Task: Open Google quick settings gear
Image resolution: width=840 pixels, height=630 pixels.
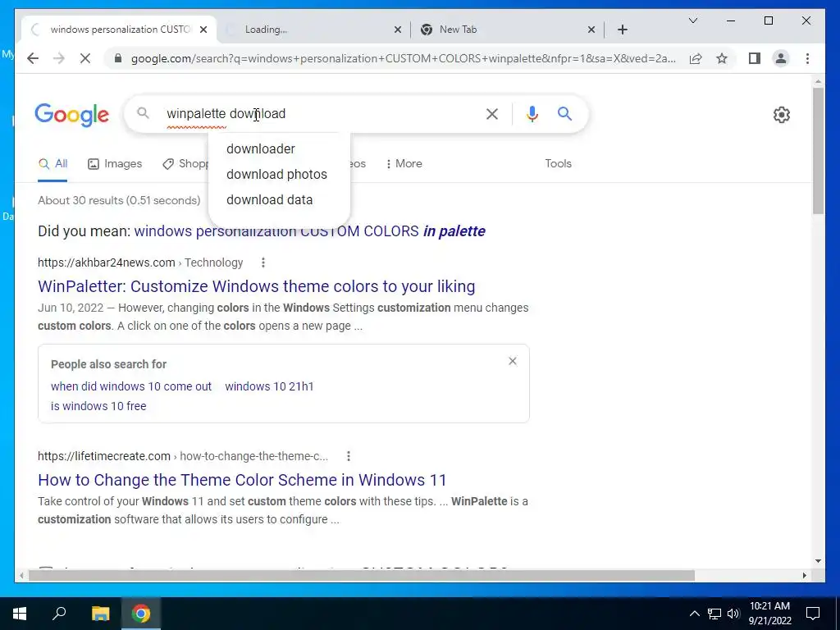Action: (781, 115)
